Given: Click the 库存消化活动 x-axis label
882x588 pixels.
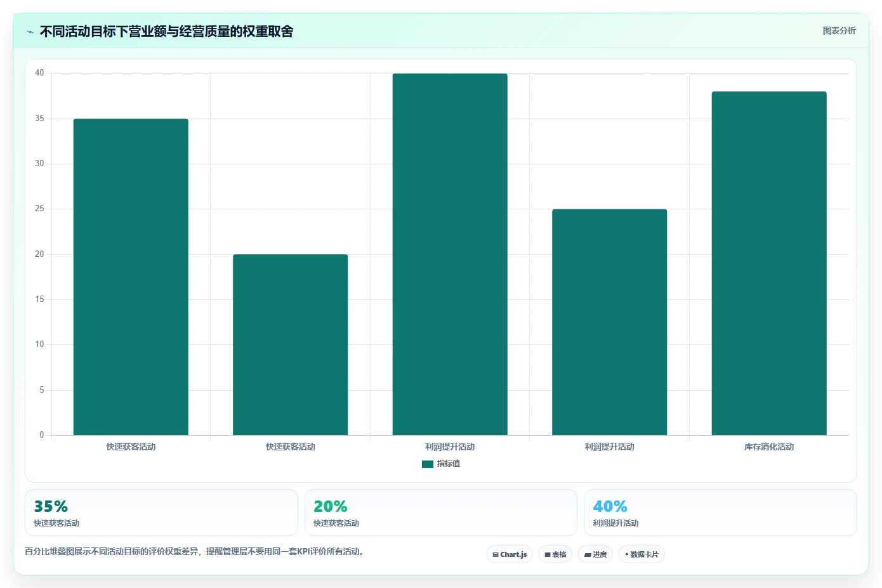Looking at the screenshot, I should coord(769,447).
